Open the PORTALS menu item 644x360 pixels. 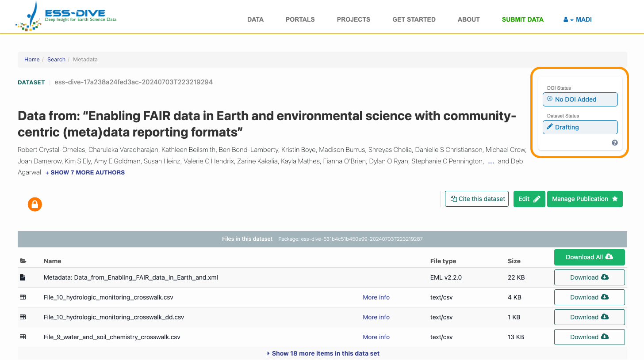(300, 19)
